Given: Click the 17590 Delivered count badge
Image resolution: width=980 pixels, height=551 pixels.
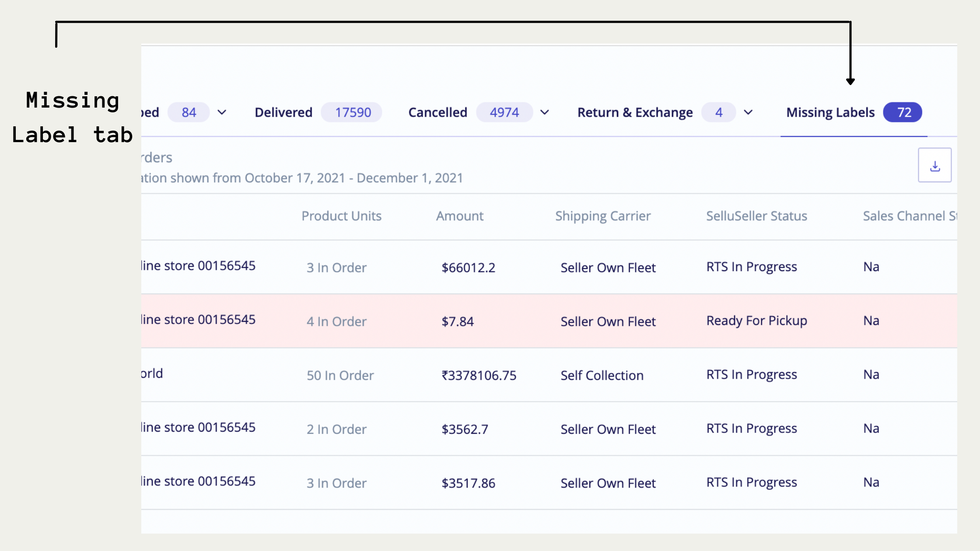Looking at the screenshot, I should coord(352,112).
